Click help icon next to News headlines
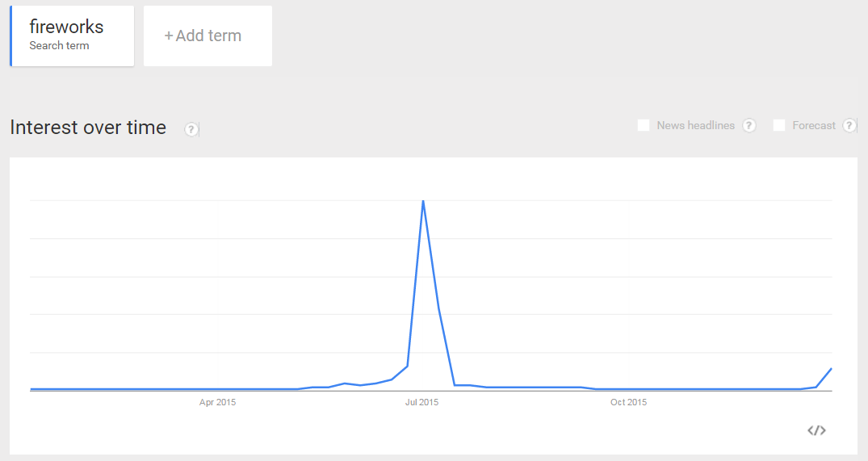The image size is (868, 461). click(x=749, y=125)
